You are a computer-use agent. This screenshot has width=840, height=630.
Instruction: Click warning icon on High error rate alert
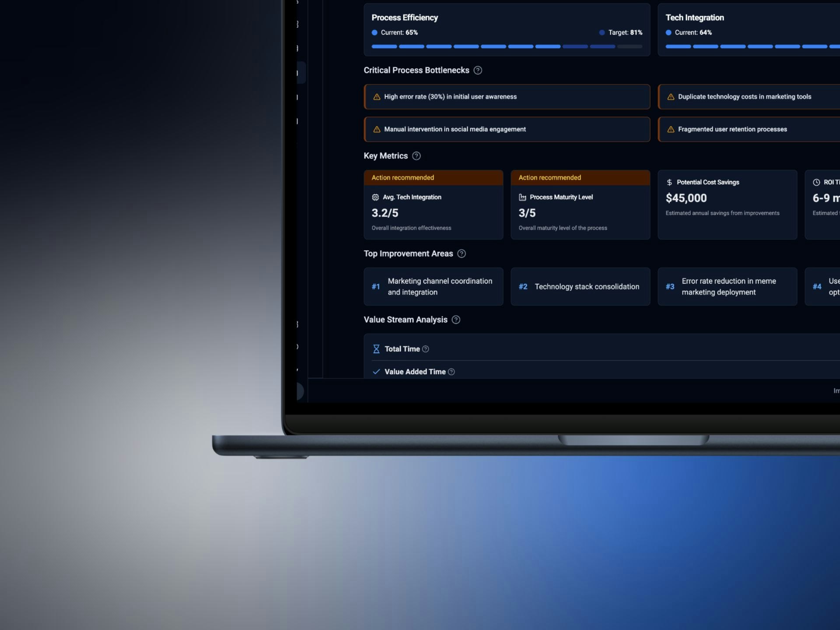377,97
